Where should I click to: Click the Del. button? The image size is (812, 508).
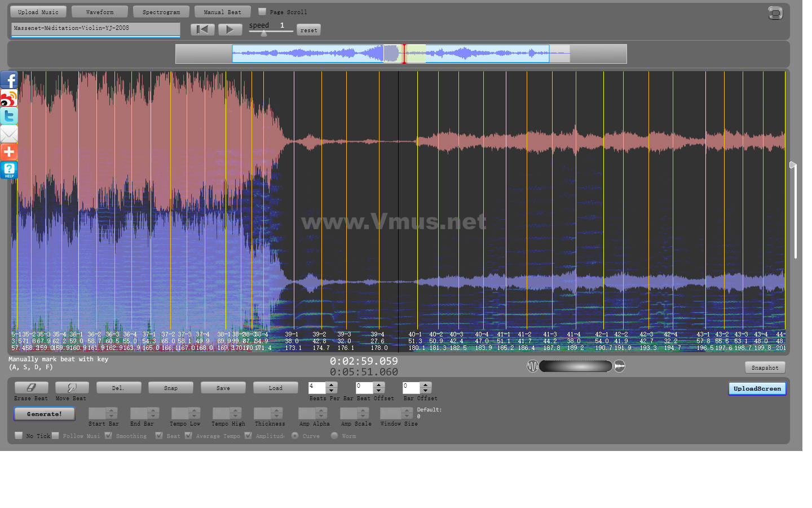(118, 388)
